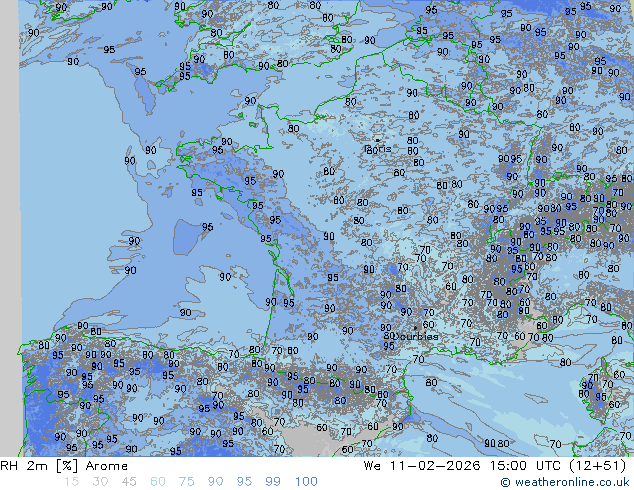Choose the 90 legend value

tap(216, 482)
